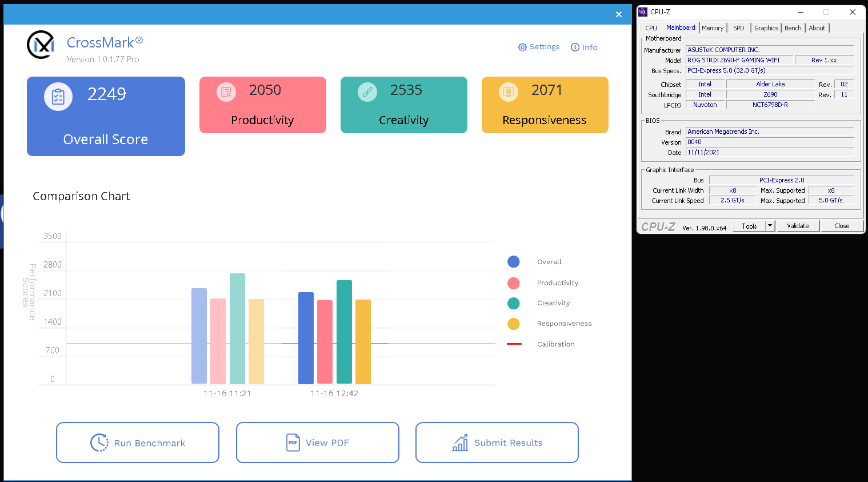
Task: Switch to the SPD tab in CPU-Z
Action: tap(739, 28)
